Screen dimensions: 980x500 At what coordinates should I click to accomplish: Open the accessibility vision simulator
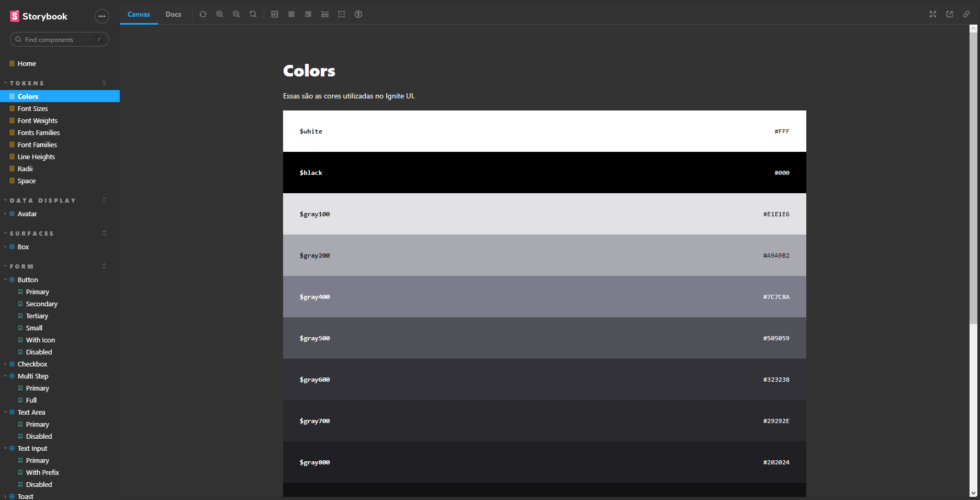pyautogui.click(x=358, y=14)
